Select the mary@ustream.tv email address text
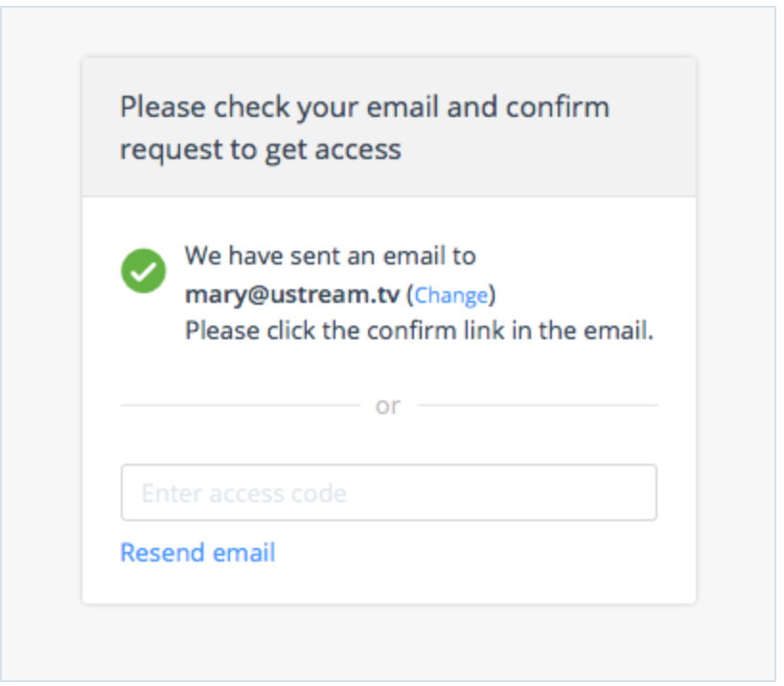Image resolution: width=784 pixels, height=686 pixels. click(x=294, y=296)
